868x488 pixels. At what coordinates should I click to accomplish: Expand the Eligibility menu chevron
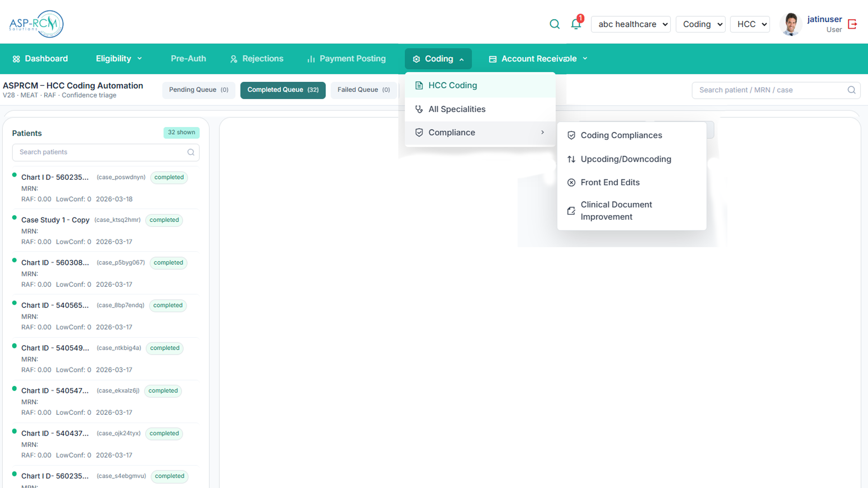[140, 59]
